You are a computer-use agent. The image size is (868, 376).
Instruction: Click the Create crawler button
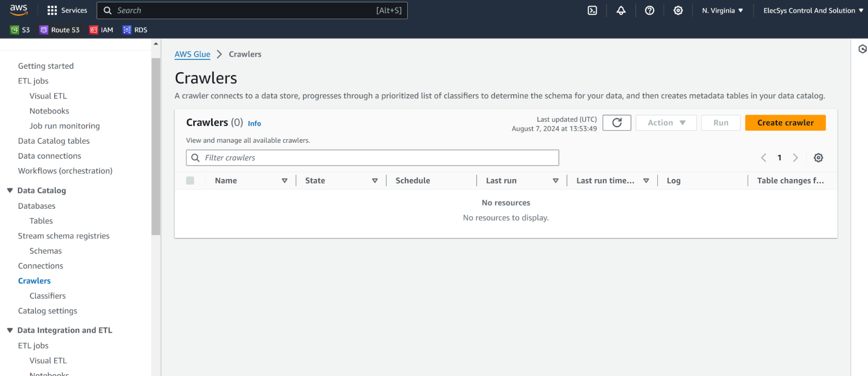pos(785,123)
